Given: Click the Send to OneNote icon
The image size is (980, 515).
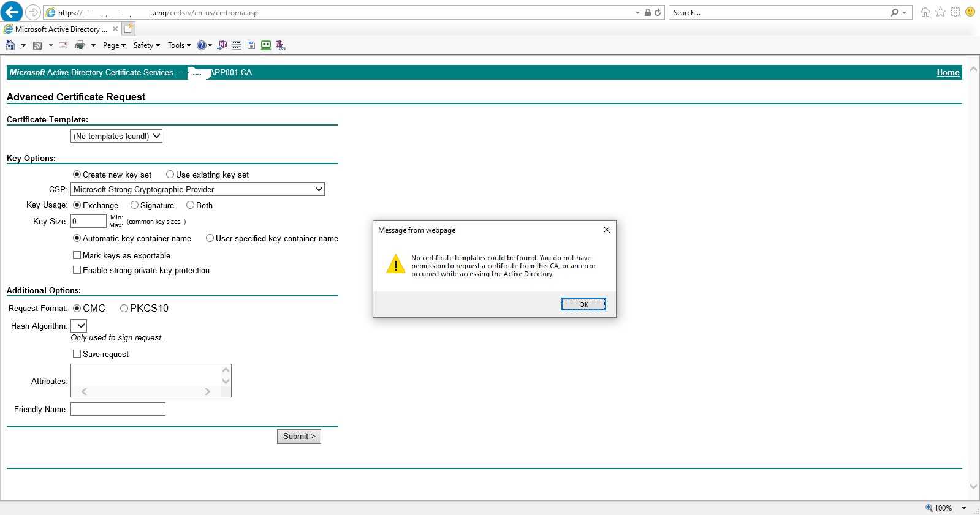Looking at the screenshot, I should [222, 45].
